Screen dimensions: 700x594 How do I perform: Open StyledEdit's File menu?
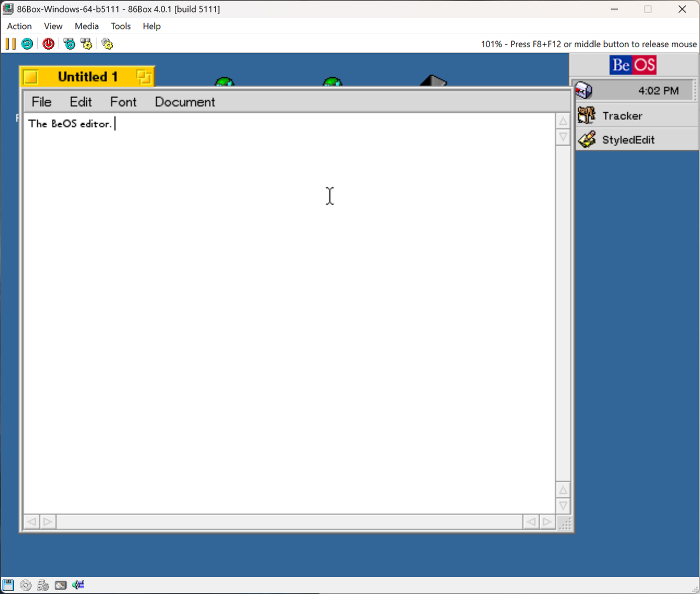(41, 102)
